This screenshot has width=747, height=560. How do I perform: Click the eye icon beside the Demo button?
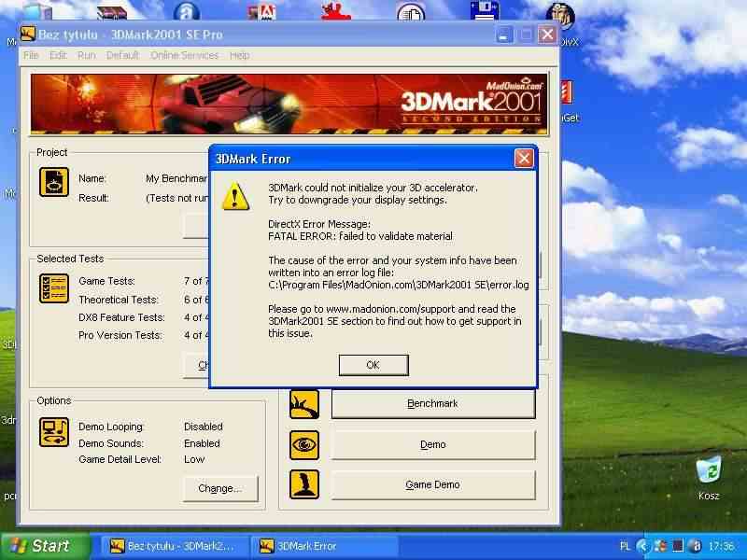coord(304,445)
